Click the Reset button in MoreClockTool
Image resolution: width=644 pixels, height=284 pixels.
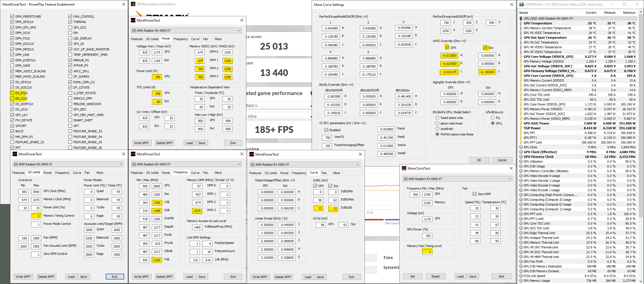tap(435, 276)
